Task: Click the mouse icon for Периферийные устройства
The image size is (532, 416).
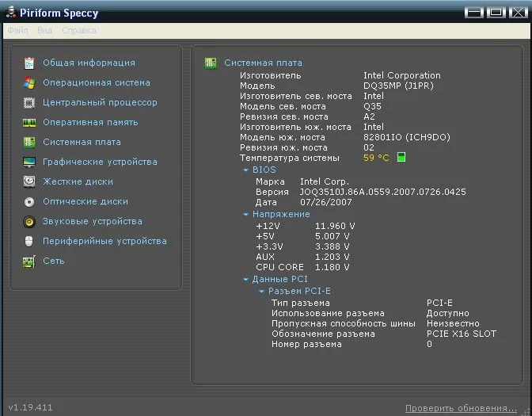Action: (x=29, y=242)
